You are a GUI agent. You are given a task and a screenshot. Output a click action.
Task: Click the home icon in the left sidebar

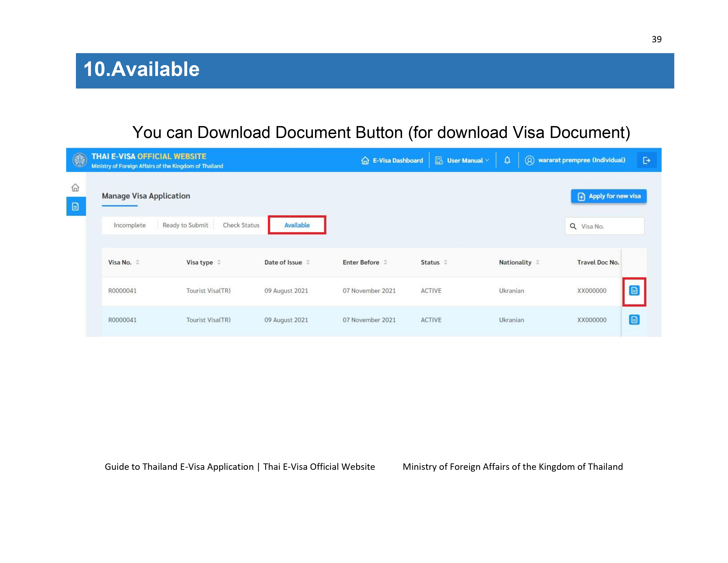75,187
